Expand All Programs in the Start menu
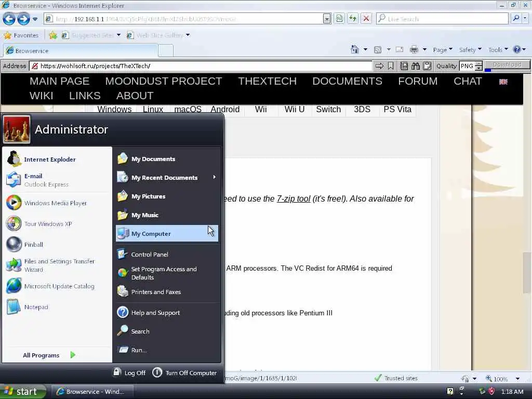This screenshot has width=532, height=399. (49, 355)
